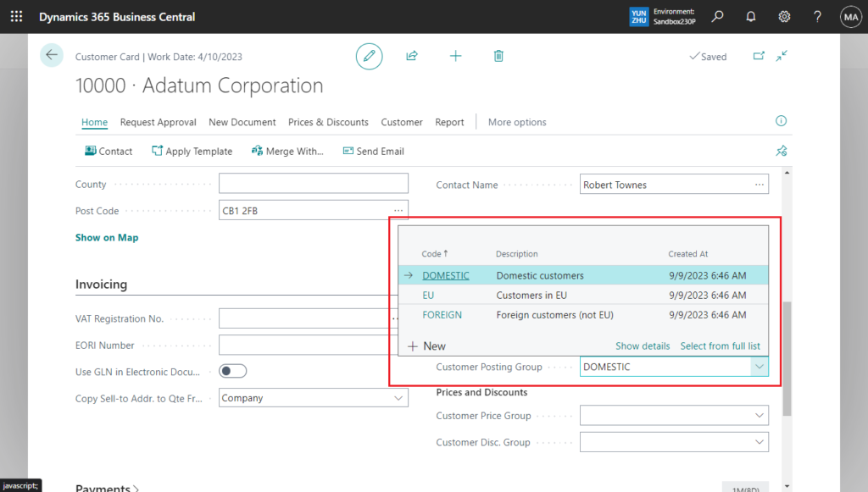Click Apply Template action
Screen dimensions: 868x492
pyautogui.click(x=192, y=151)
